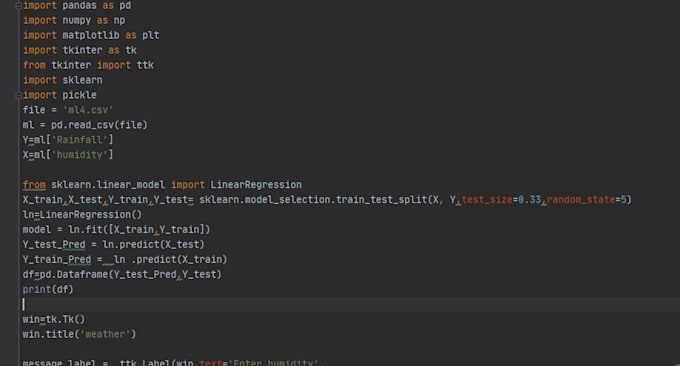Click fold end marker beside 'import pickle'
This screenshot has height=366, width=680.
tap(18, 95)
